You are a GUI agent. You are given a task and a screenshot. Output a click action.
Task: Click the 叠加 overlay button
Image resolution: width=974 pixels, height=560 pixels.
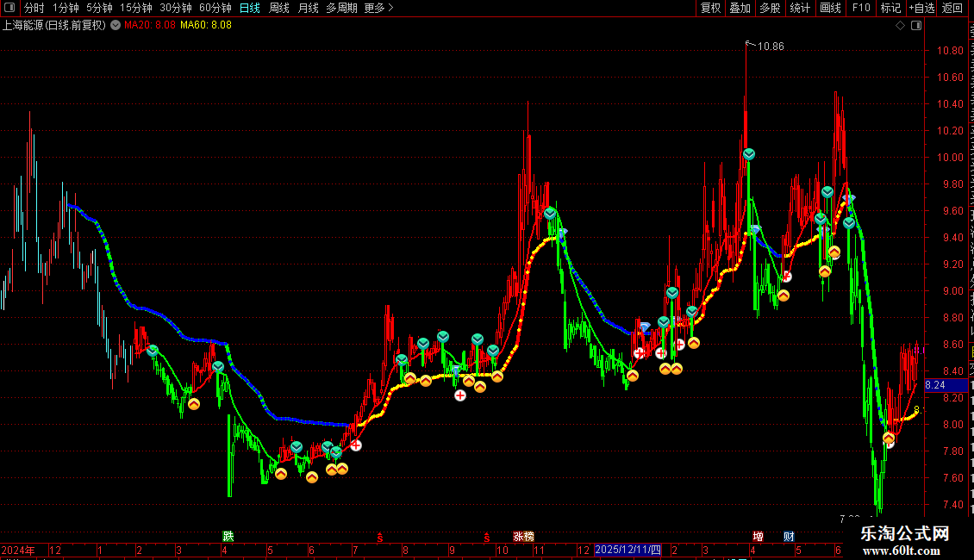(x=740, y=8)
